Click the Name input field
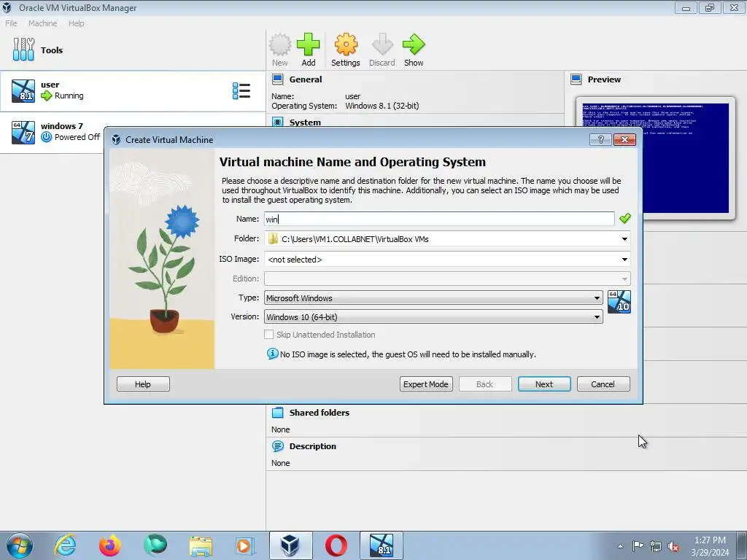The height and width of the screenshot is (560, 747). coord(439,219)
